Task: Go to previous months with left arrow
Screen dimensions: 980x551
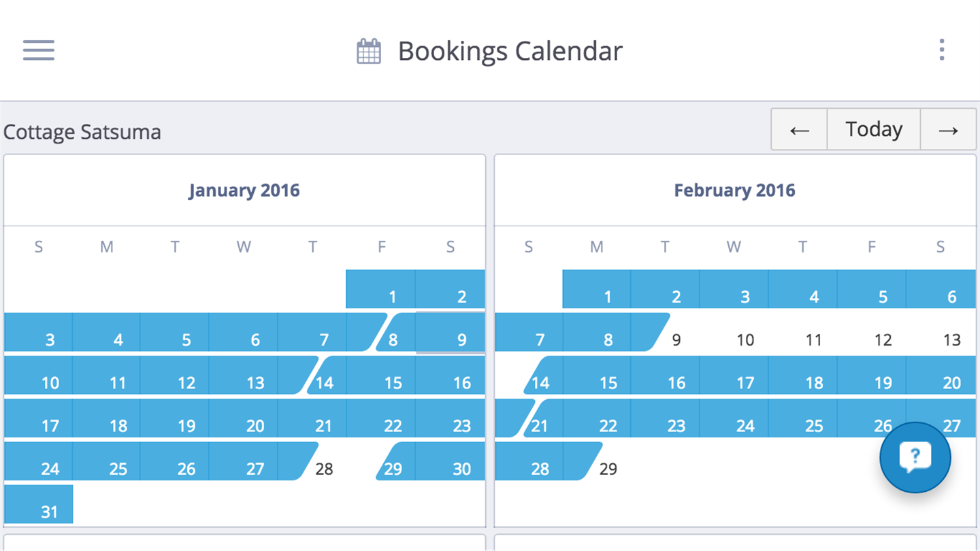Action: 799,129
